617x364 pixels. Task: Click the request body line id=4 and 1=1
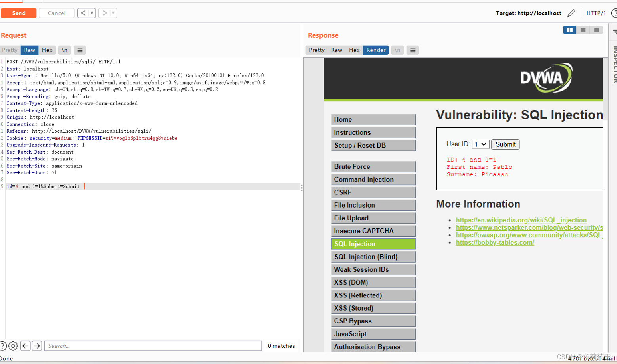153,187
